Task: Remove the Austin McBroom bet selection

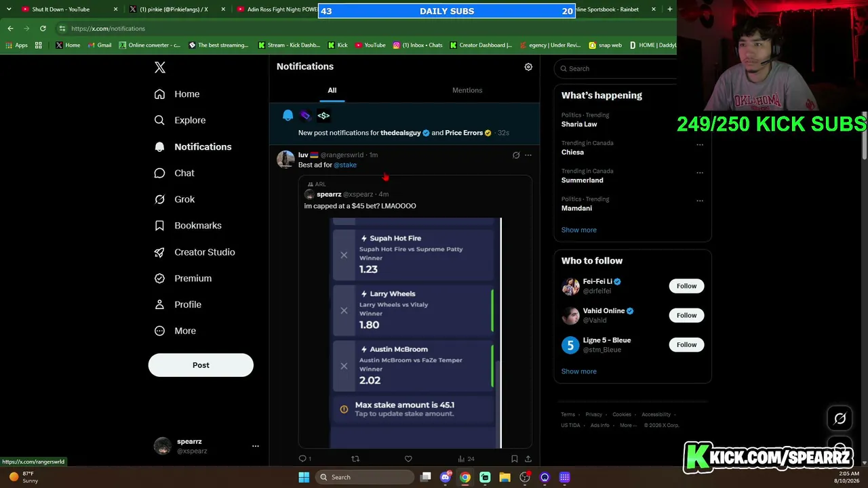Action: click(x=344, y=366)
